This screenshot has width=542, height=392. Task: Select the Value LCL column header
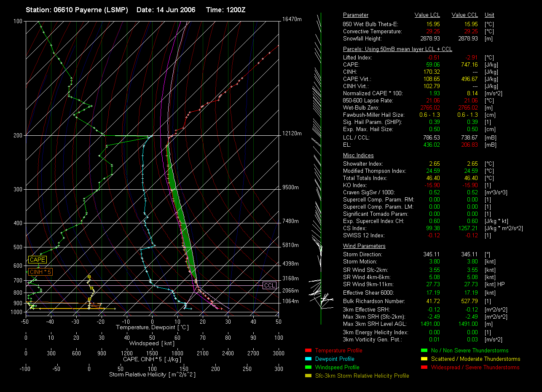click(428, 15)
